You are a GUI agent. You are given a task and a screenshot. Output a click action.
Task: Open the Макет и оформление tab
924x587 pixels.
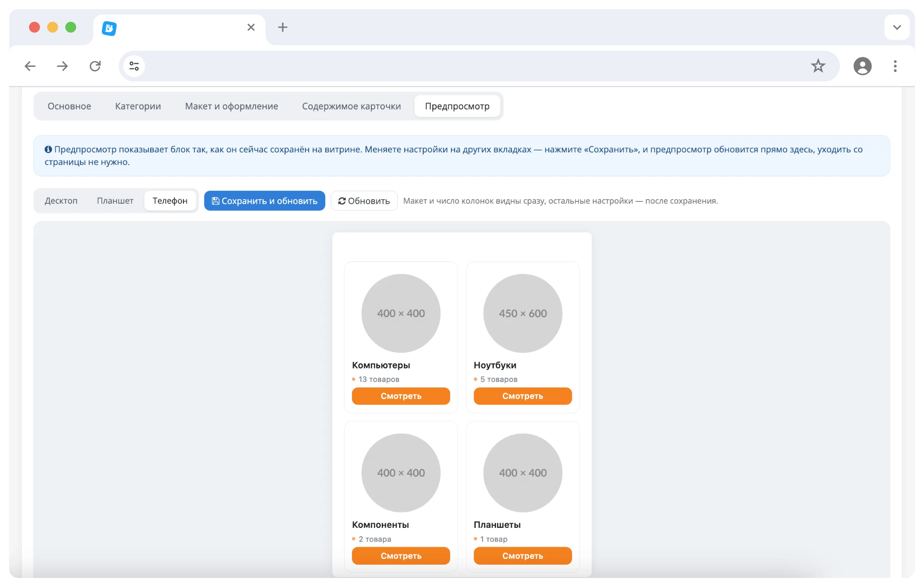click(231, 106)
